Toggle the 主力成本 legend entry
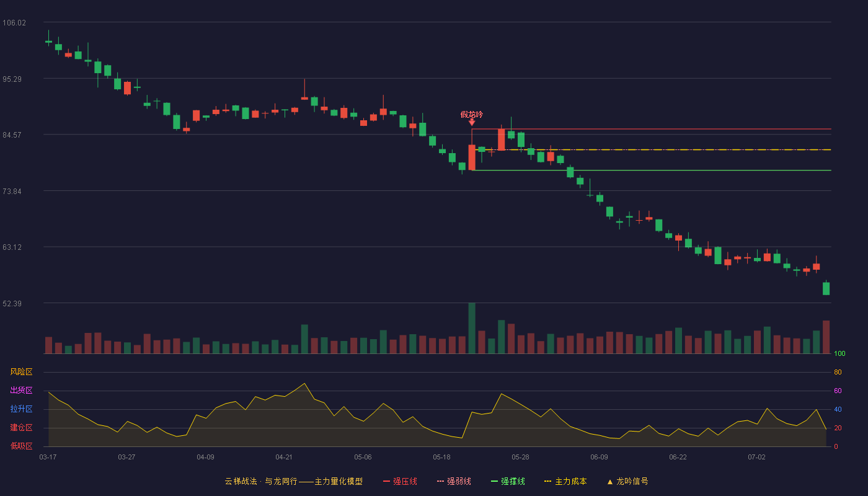The image size is (868, 496). (565, 481)
